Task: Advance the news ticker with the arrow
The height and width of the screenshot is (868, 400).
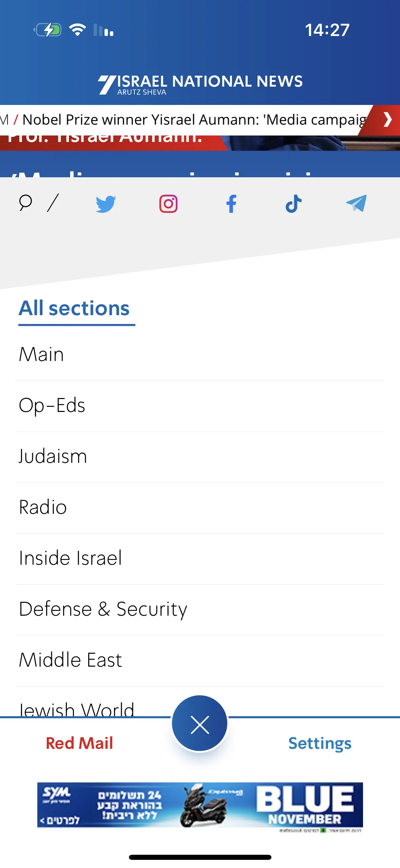Action: [x=387, y=120]
